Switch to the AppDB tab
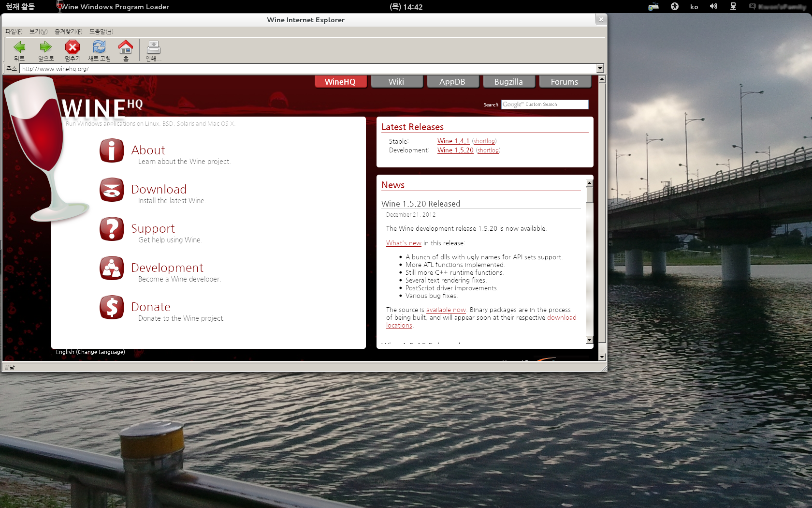Screen dimensions: 812x508 (452, 82)
